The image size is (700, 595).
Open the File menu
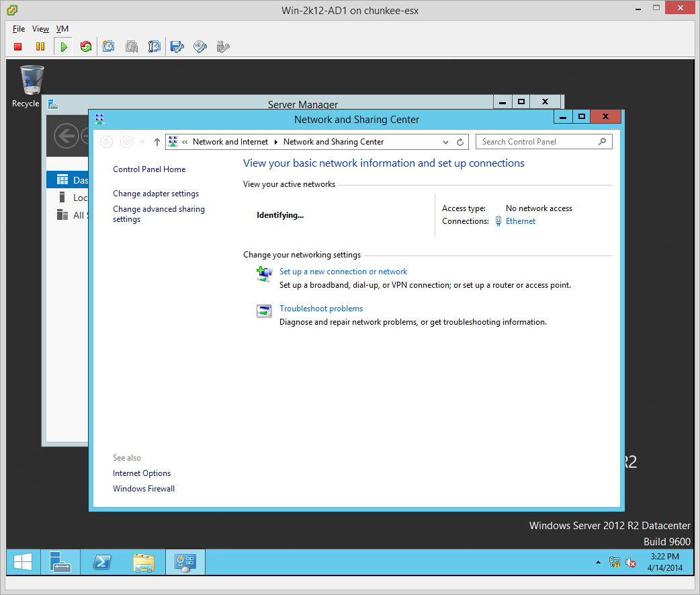click(19, 29)
